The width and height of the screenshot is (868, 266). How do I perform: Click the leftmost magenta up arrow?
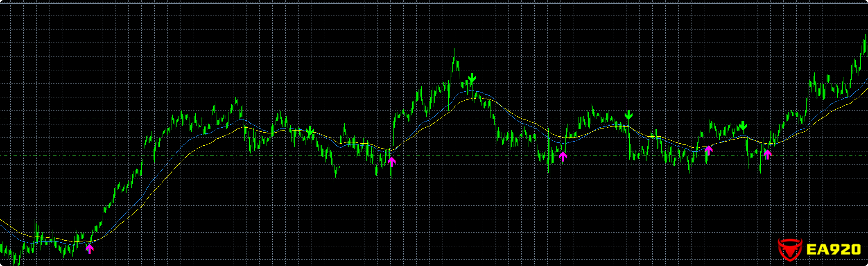pos(90,249)
